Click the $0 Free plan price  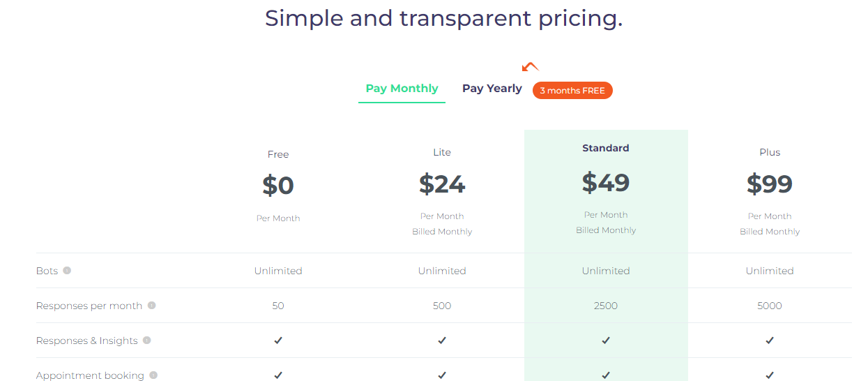pyautogui.click(x=278, y=186)
